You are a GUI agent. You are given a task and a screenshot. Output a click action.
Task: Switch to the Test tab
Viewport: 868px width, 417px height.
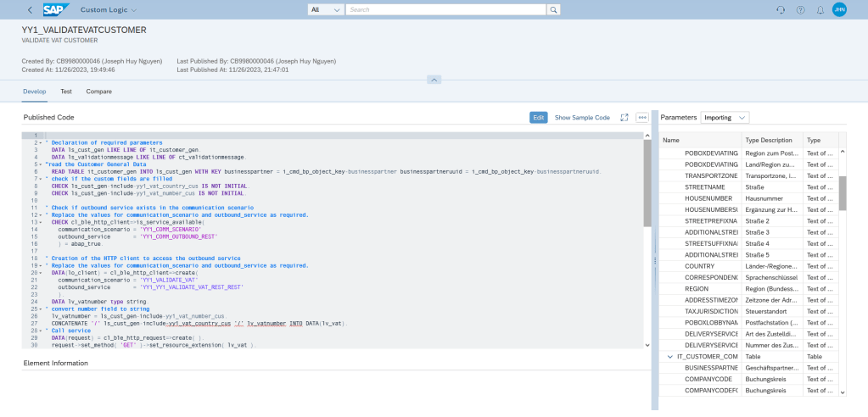[x=66, y=91]
